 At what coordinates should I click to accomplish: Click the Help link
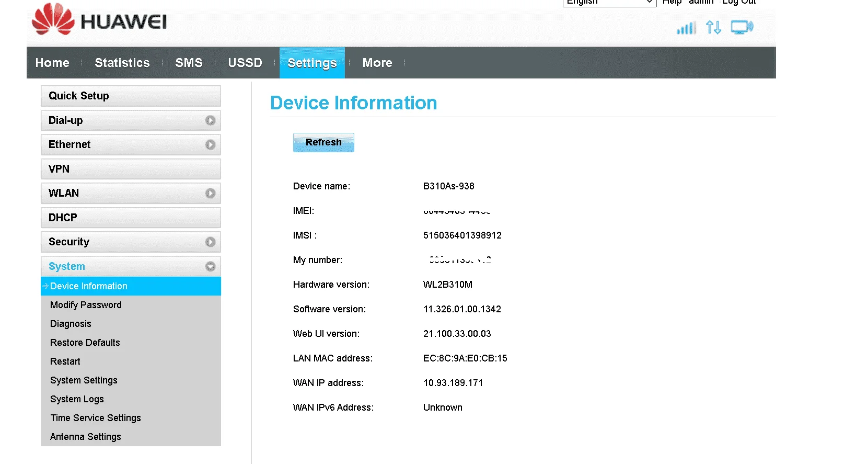[672, 2]
